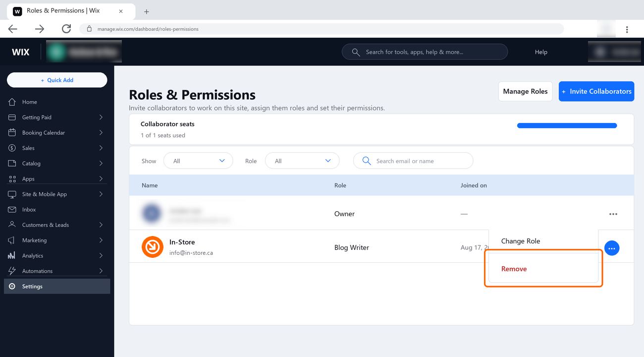
Task: Focus the Search email or name field
Action: coord(413,161)
